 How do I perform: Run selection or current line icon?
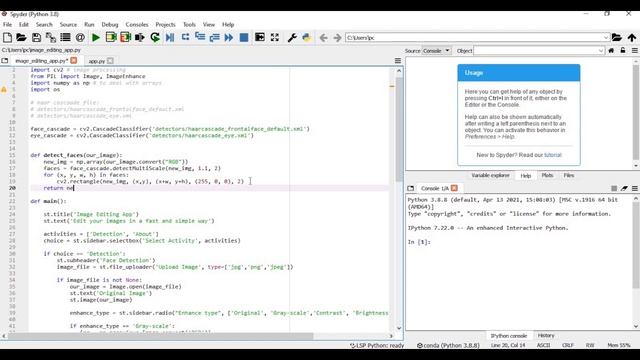click(140, 38)
